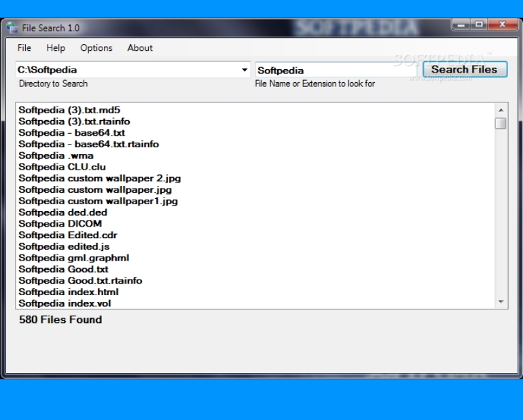Select Softpedia custom wallpaper 2.jpg
Screen dimensions: 523x420
point(99,178)
